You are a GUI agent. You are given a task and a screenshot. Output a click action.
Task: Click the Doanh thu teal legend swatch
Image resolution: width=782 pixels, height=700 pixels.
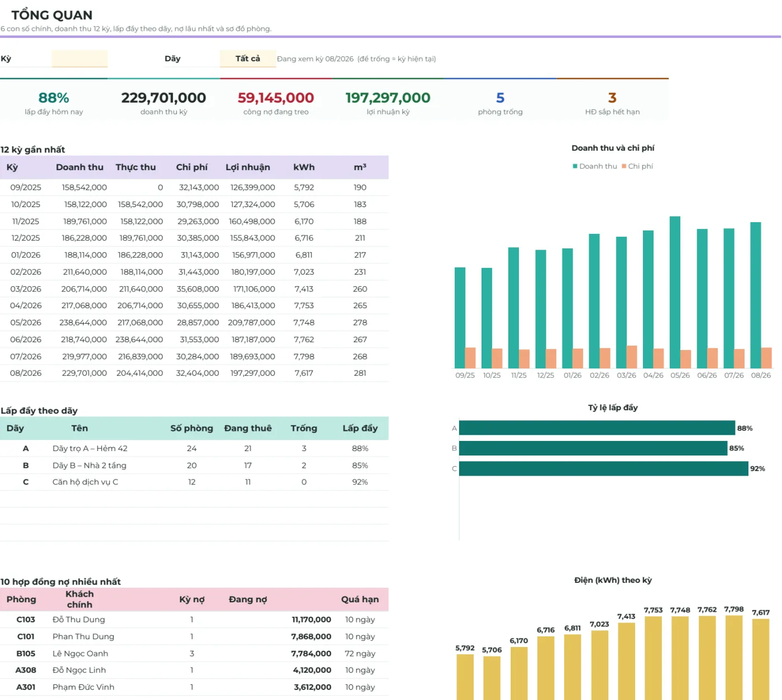point(575,166)
